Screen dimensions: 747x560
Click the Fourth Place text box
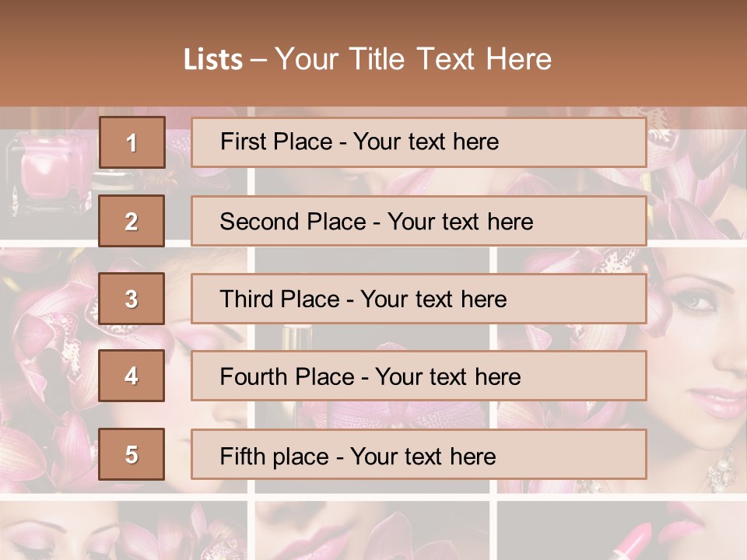[x=419, y=376]
